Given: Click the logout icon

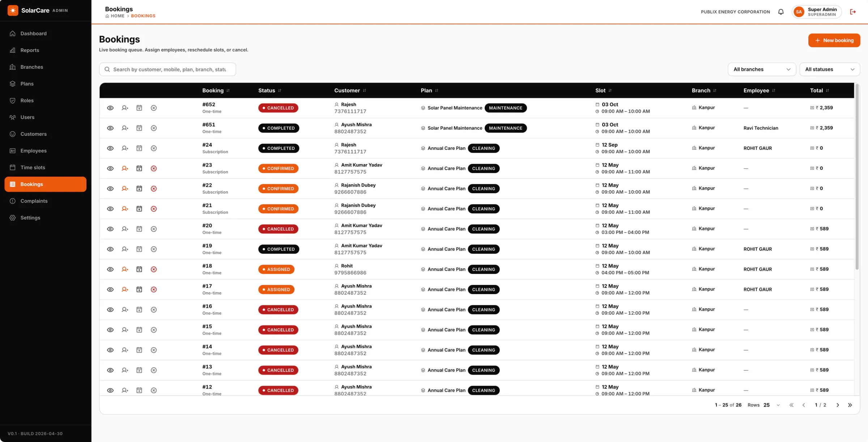Looking at the screenshot, I should pyautogui.click(x=853, y=12).
